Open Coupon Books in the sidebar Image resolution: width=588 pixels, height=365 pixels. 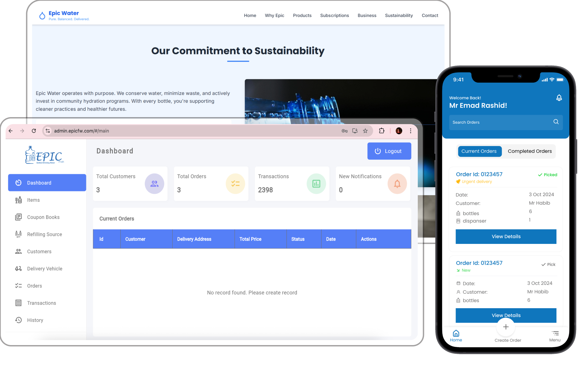click(43, 217)
